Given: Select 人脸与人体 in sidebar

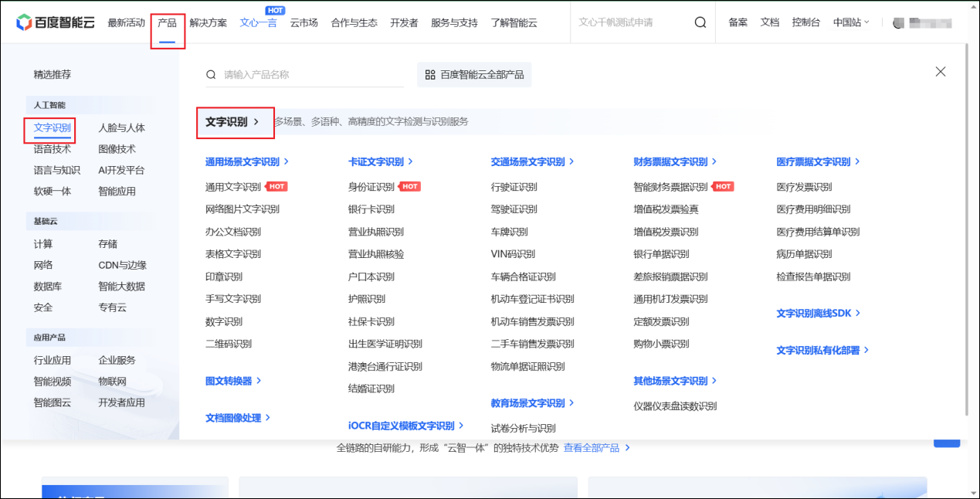Looking at the screenshot, I should tap(121, 128).
